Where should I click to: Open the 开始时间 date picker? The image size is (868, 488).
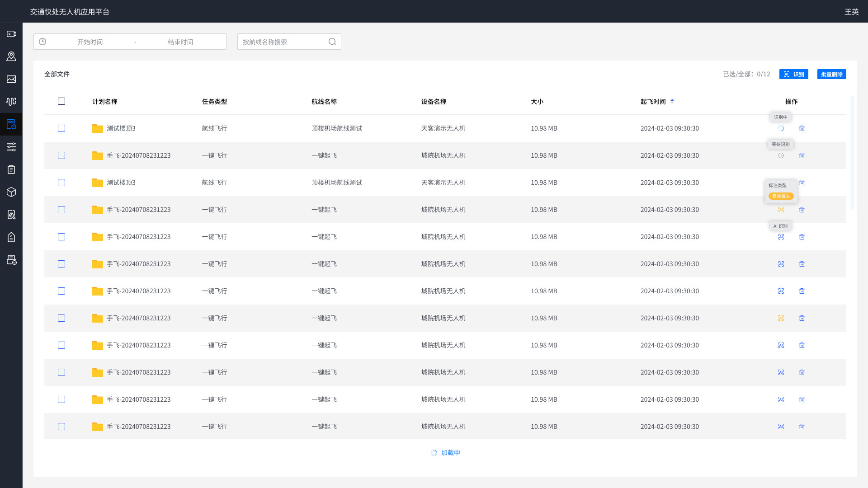pyautogui.click(x=90, y=42)
